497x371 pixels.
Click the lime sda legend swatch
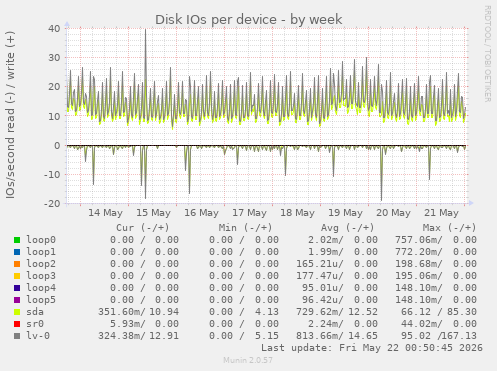[x=17, y=312]
